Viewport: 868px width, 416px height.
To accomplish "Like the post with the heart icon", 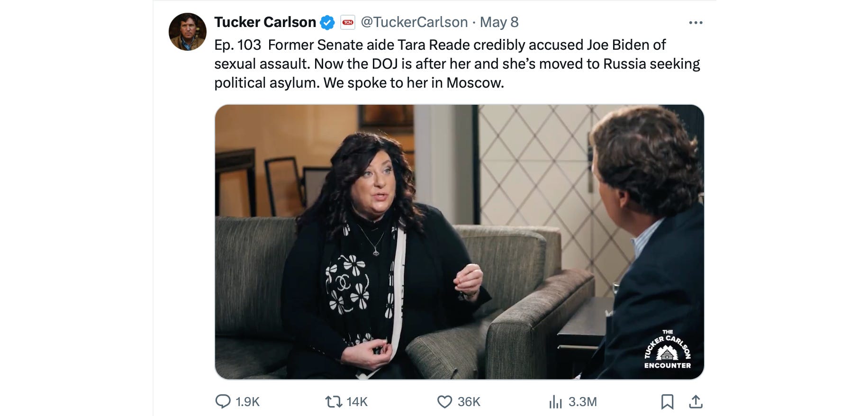I will (x=444, y=402).
